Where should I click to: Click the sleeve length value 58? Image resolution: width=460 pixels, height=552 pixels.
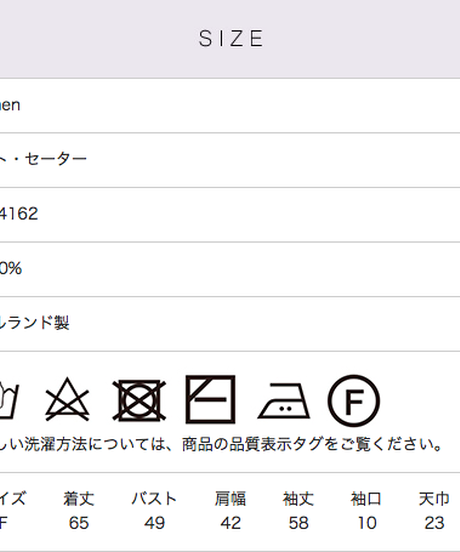299,523
